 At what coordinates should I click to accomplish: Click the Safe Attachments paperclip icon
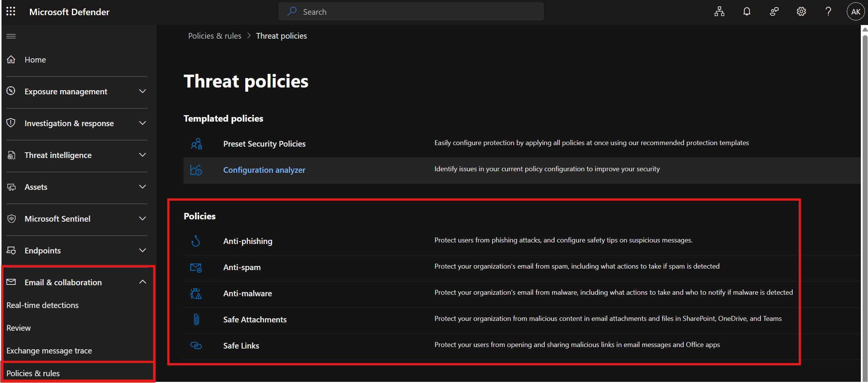(x=196, y=320)
